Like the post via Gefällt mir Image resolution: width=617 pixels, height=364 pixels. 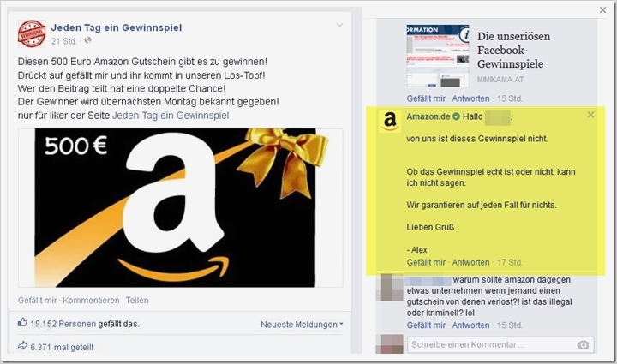pos(37,301)
